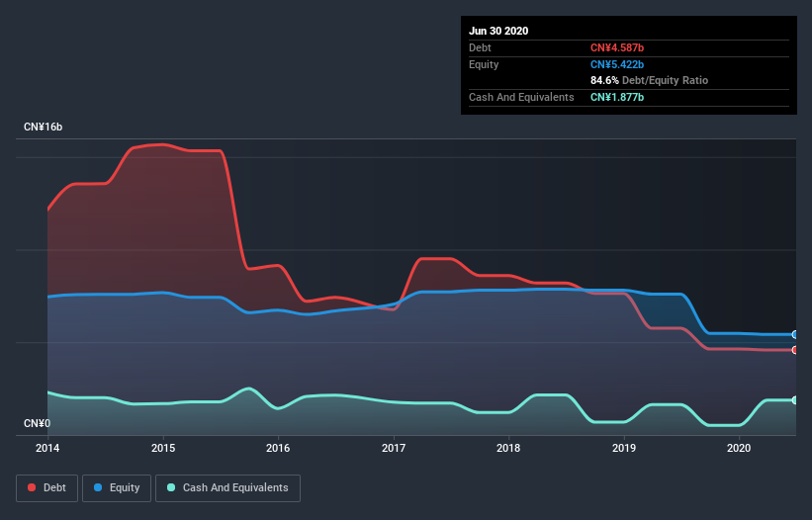Image resolution: width=812 pixels, height=520 pixels.
Task: Select the 2014 x-axis label
Action: pos(47,448)
